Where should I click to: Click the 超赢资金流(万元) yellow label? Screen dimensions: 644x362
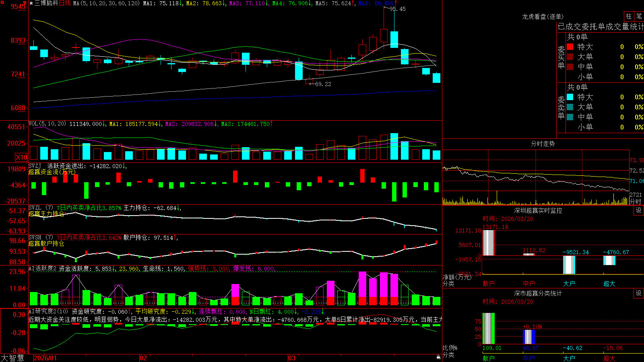tap(52, 172)
